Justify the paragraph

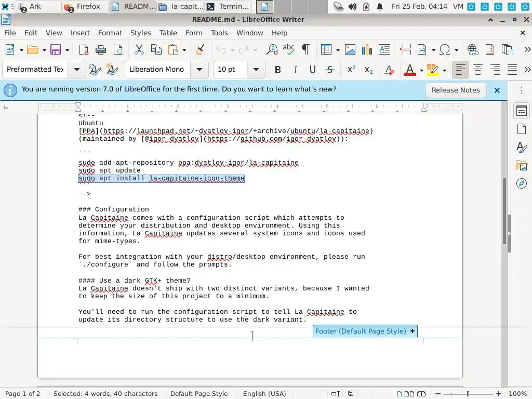click(512, 70)
